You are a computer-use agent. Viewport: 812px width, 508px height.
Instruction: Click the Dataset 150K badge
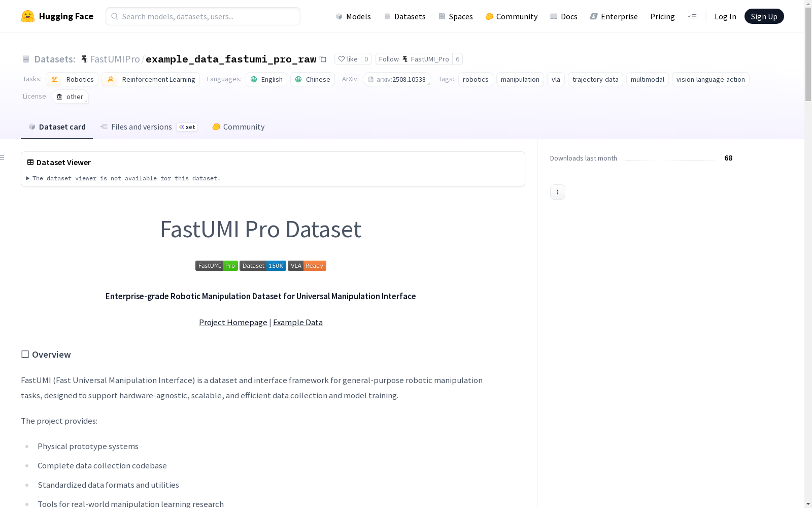(x=263, y=266)
